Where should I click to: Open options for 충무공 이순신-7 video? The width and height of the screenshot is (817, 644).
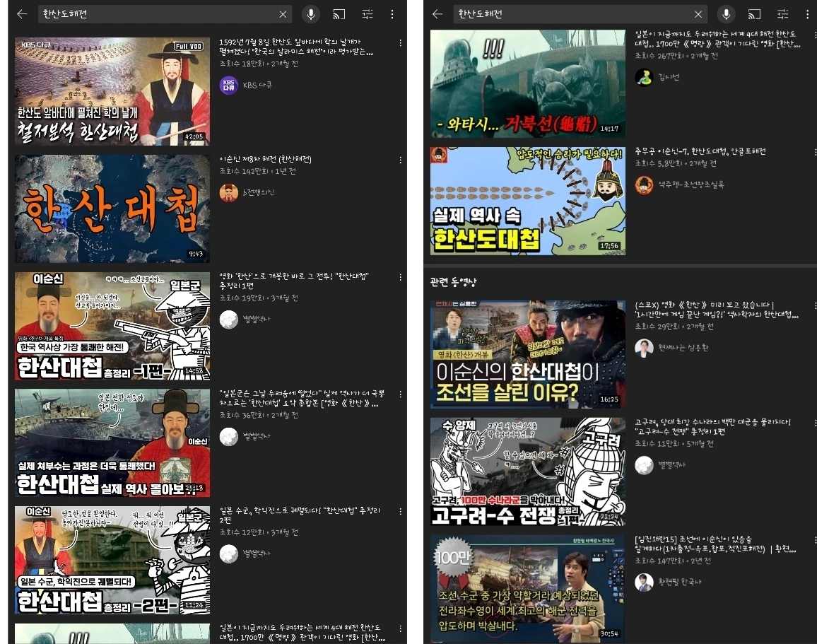coord(815,152)
